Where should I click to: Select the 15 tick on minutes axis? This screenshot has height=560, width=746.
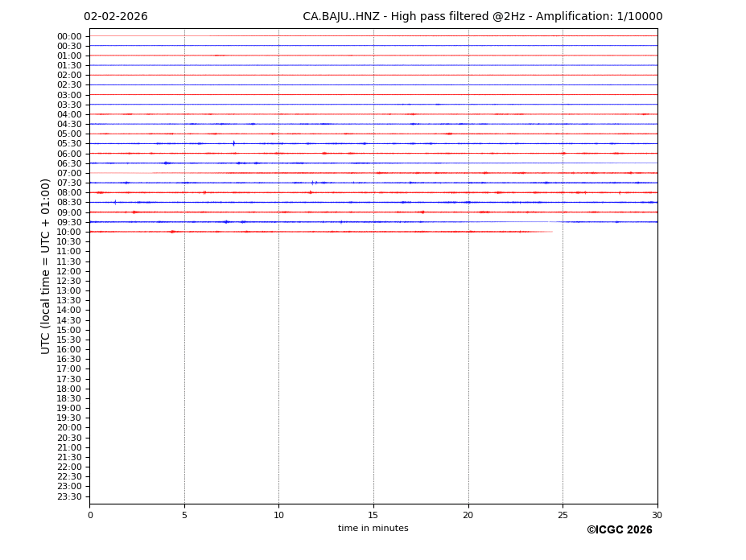tap(373, 515)
